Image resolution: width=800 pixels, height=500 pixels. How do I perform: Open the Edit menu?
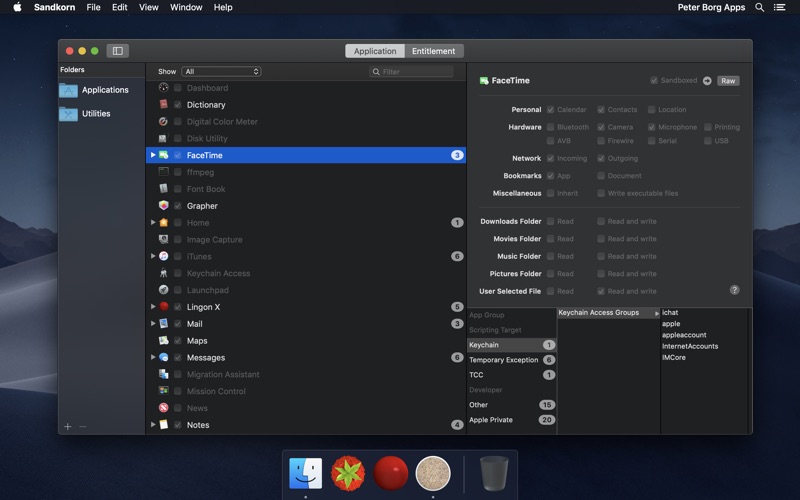coord(119,7)
